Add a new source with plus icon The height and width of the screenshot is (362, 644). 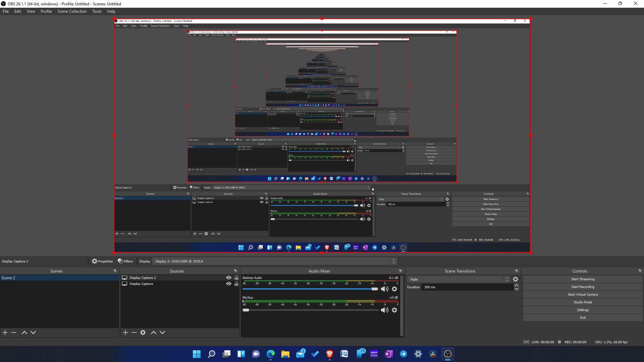click(125, 333)
